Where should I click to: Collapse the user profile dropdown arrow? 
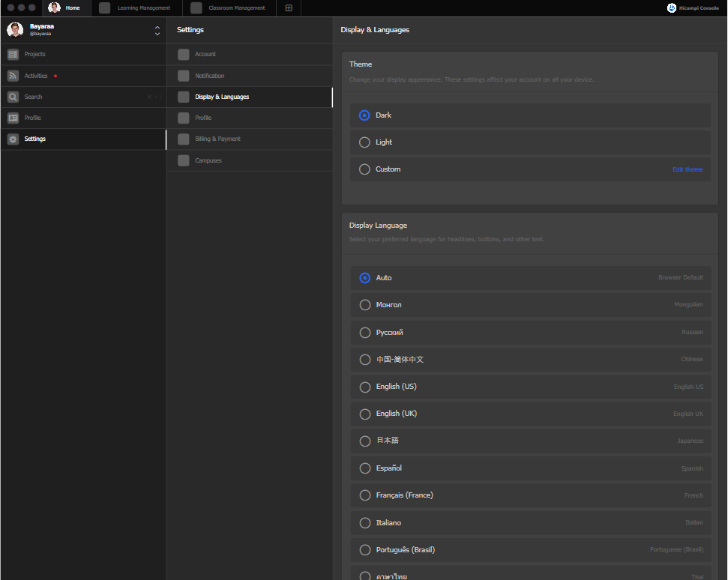157,34
